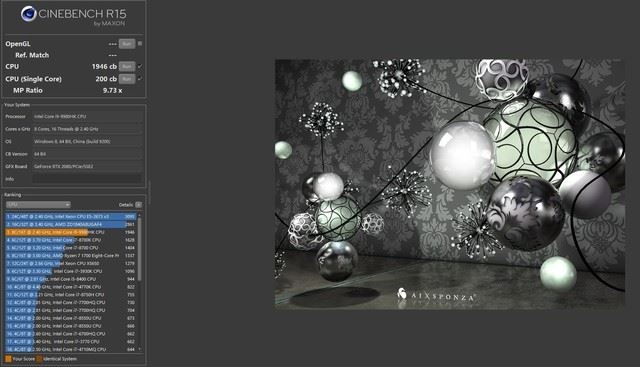640x367 pixels.
Task: Run the CPU (Single Core) test
Action: [x=127, y=79]
